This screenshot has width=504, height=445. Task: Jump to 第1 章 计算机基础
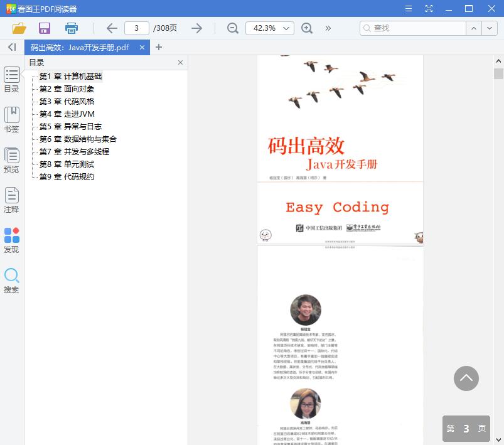pos(70,77)
